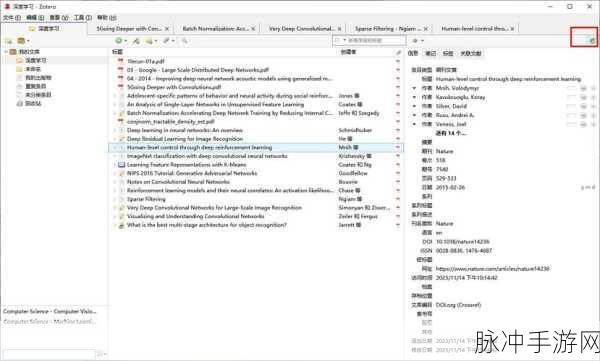Switch to the 笔记 tab in item pane
The image size is (600, 361).
pos(430,53)
